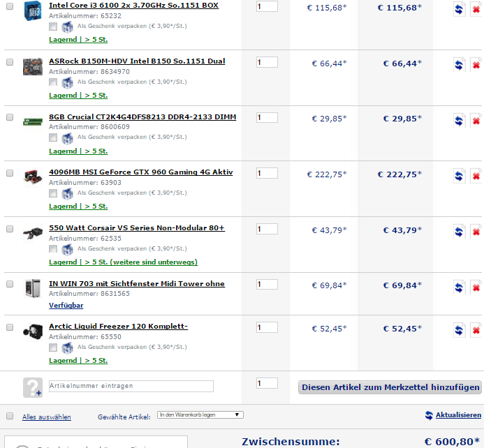484x448 pixels.
Task: Select the Intel Core i3 6100 row checkbox
Action: point(10,6)
